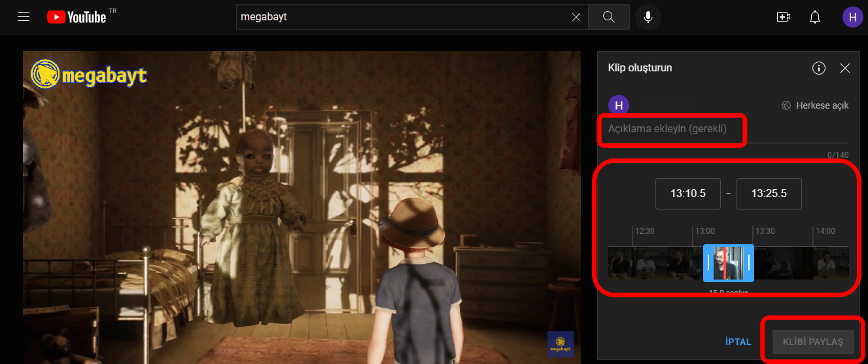The width and height of the screenshot is (868, 364).
Task: Click the clip end time 13:25.5
Action: (x=769, y=194)
